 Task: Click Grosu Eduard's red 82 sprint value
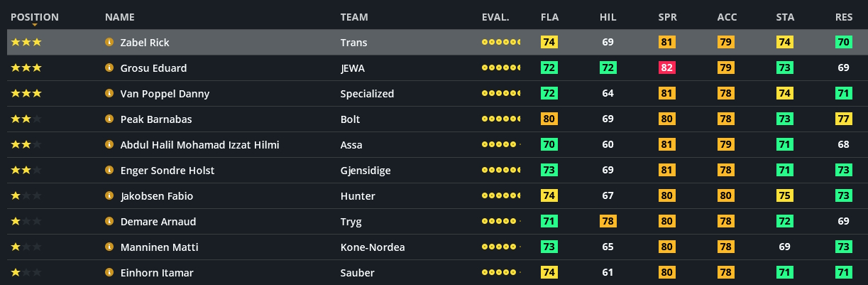click(667, 68)
